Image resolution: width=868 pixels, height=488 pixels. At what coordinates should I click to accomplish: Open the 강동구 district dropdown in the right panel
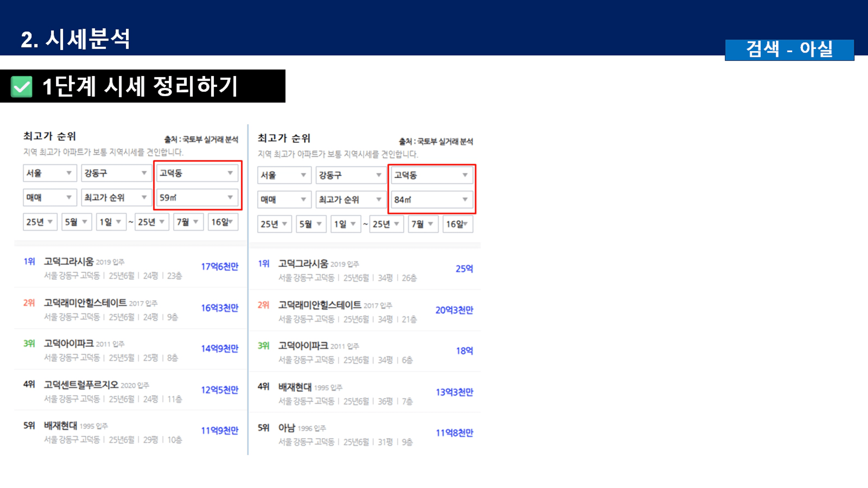351,175
